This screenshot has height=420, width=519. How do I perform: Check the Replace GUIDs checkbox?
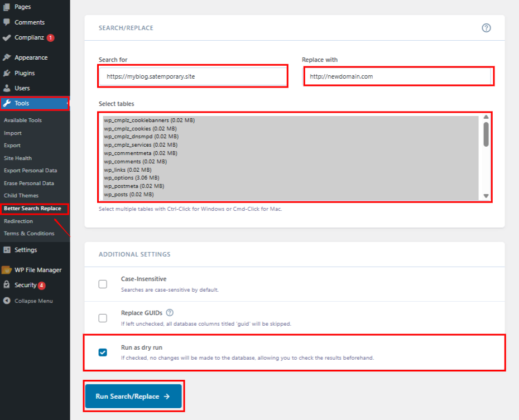coord(103,318)
